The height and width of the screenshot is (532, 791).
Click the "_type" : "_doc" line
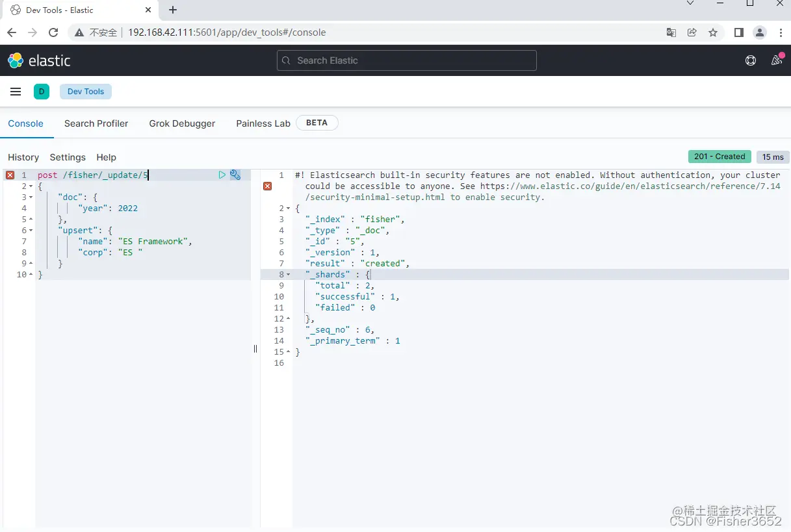(x=348, y=231)
